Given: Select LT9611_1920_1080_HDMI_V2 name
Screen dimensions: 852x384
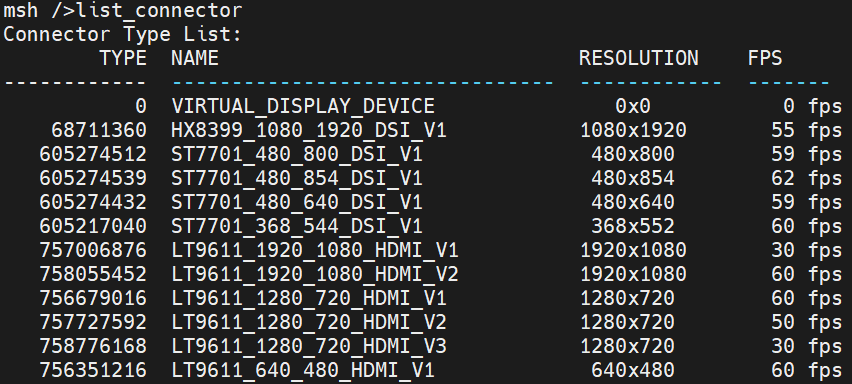Looking at the screenshot, I should pyautogui.click(x=315, y=274).
